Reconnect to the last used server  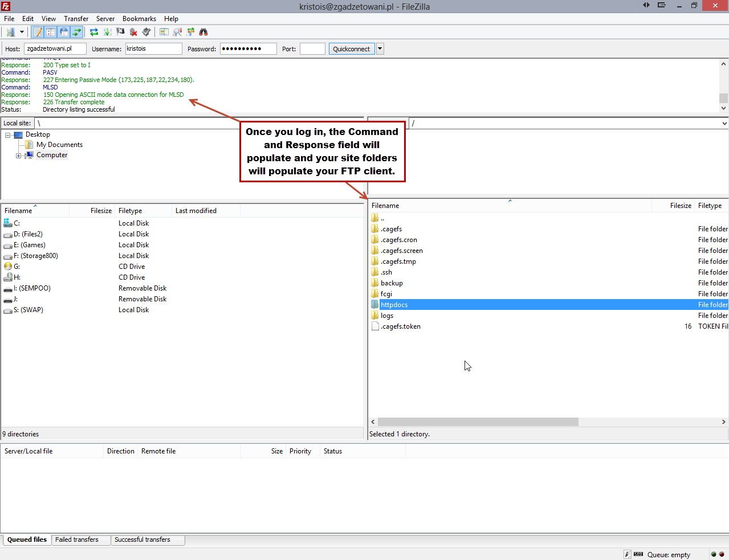pos(146,32)
